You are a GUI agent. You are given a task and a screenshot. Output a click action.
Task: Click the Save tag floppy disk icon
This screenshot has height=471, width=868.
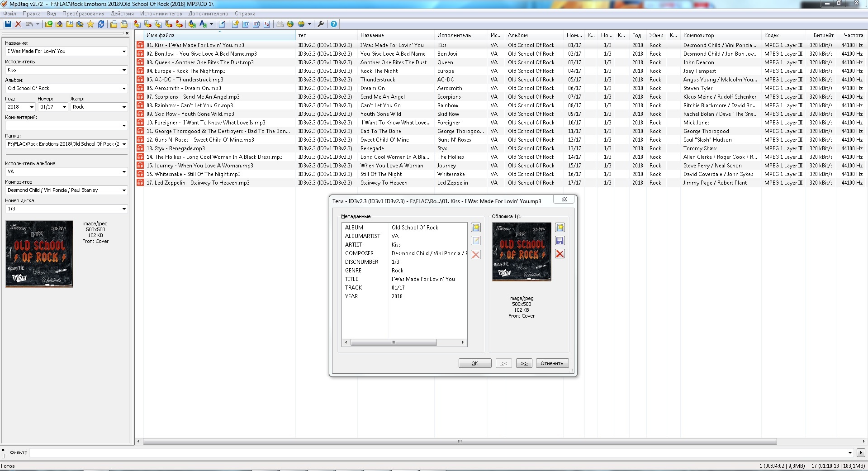point(8,24)
